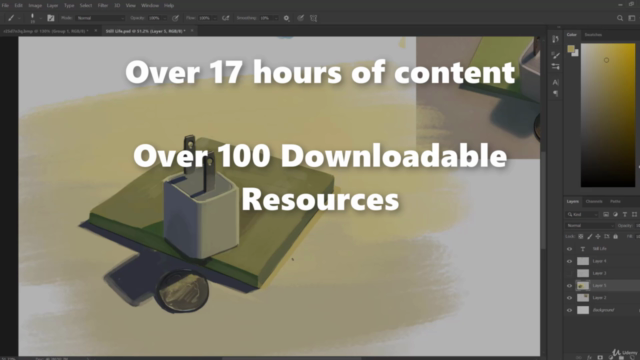The width and height of the screenshot is (640, 360).
Task: Open the File menu
Action: [5, 5]
